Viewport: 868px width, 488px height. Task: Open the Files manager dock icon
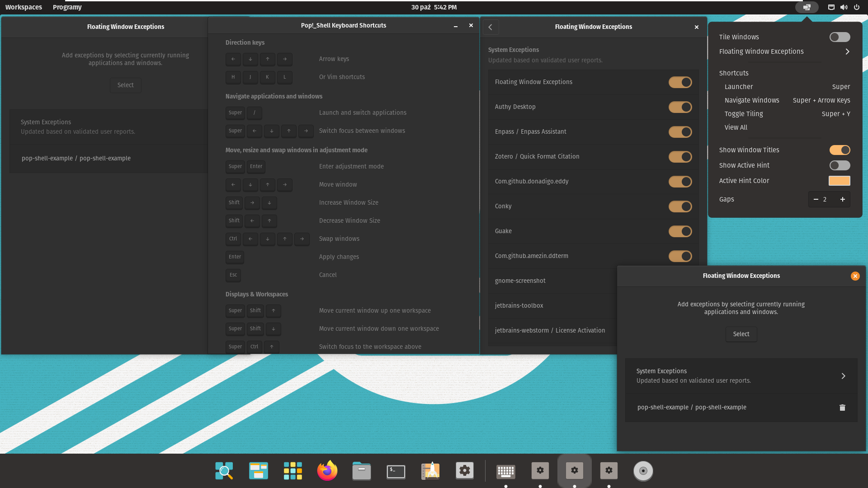tap(361, 471)
